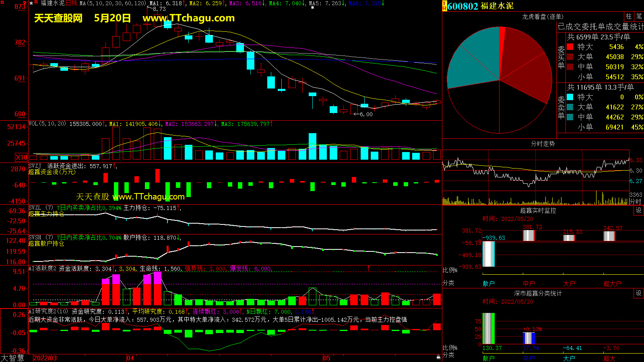Screen dimensions: 644x362
Task: Toggle the 日线 period label
Action: point(71,3)
